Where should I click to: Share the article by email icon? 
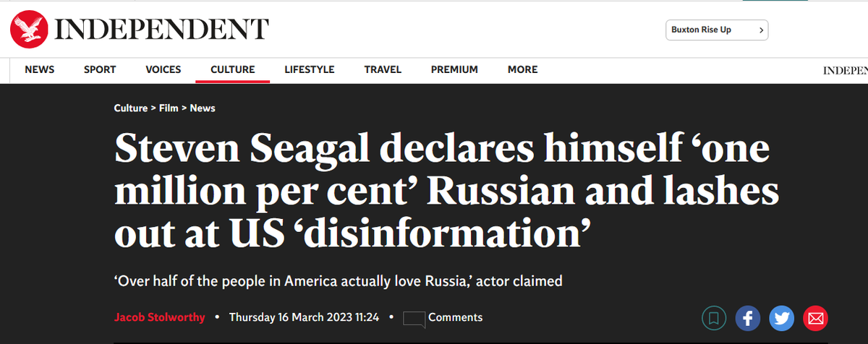[x=815, y=318]
